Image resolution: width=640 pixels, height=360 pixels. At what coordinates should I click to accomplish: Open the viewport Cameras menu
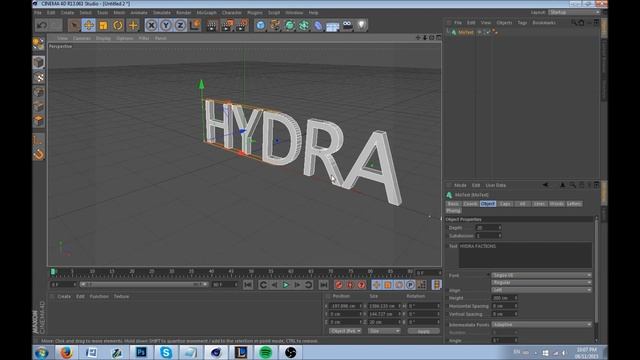tap(82, 38)
